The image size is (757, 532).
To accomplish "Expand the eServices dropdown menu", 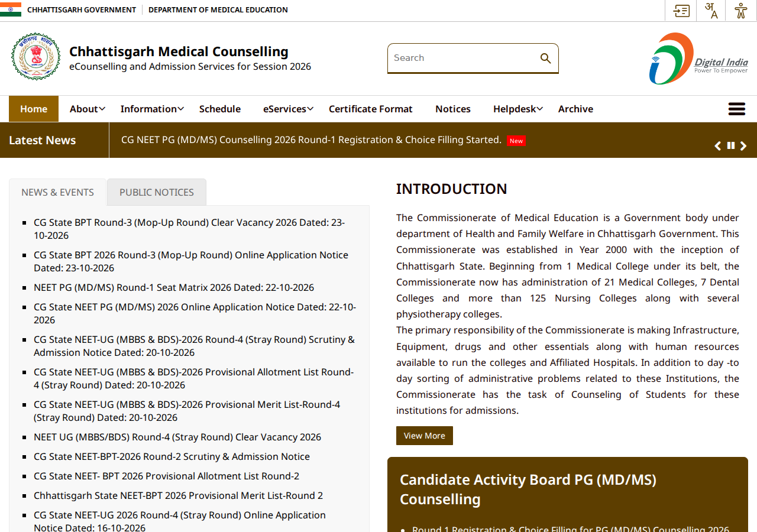I will 288,109.
